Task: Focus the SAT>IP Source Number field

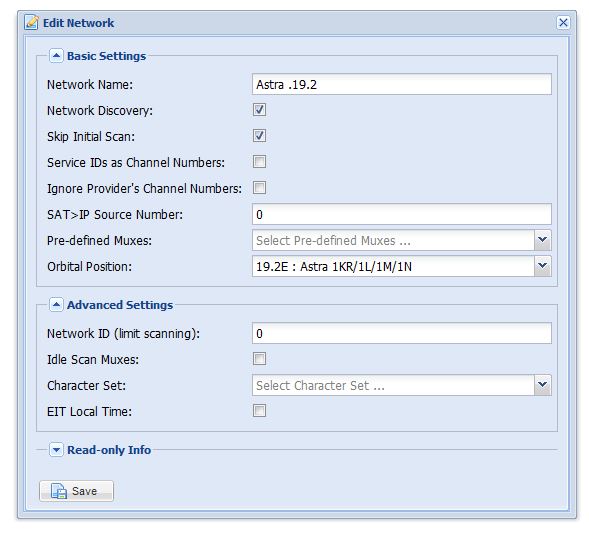Action: (402, 214)
